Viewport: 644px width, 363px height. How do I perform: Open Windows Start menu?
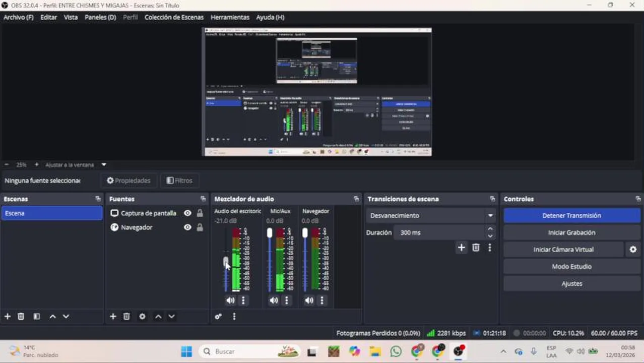pos(186,351)
